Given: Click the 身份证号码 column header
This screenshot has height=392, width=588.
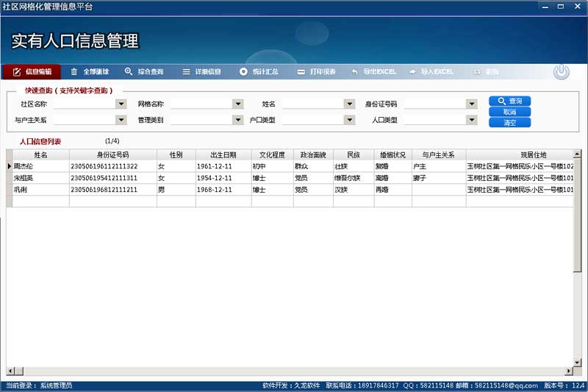Looking at the screenshot, I should 113,155.
